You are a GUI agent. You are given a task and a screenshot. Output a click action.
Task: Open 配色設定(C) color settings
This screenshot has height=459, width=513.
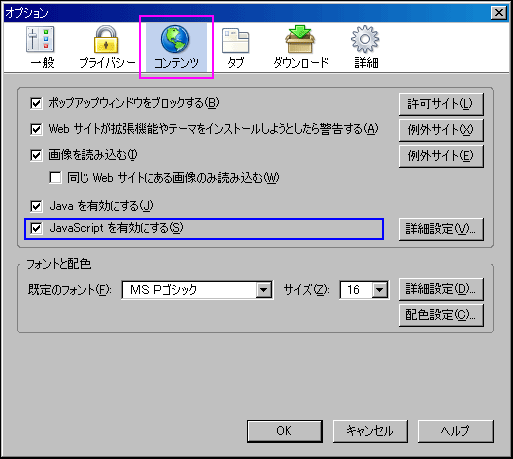pyautogui.click(x=441, y=315)
